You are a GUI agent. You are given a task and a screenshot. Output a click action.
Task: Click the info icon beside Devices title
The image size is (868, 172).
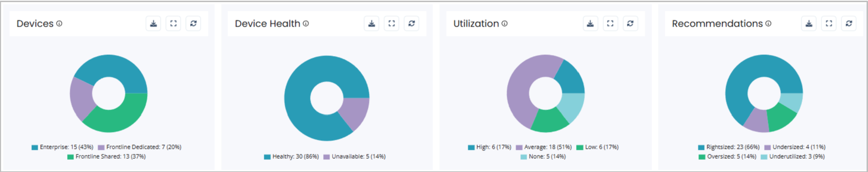59,23
